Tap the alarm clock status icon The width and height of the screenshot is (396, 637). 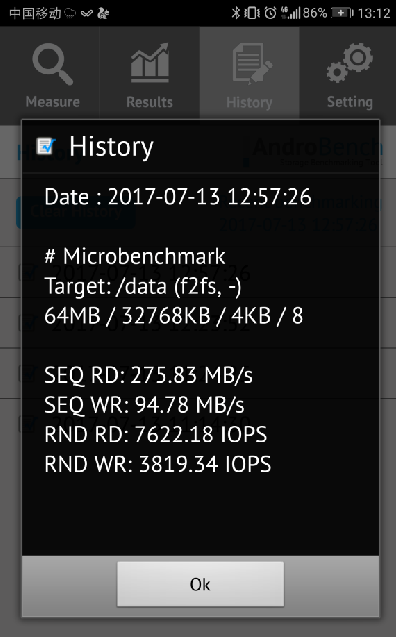tap(270, 13)
